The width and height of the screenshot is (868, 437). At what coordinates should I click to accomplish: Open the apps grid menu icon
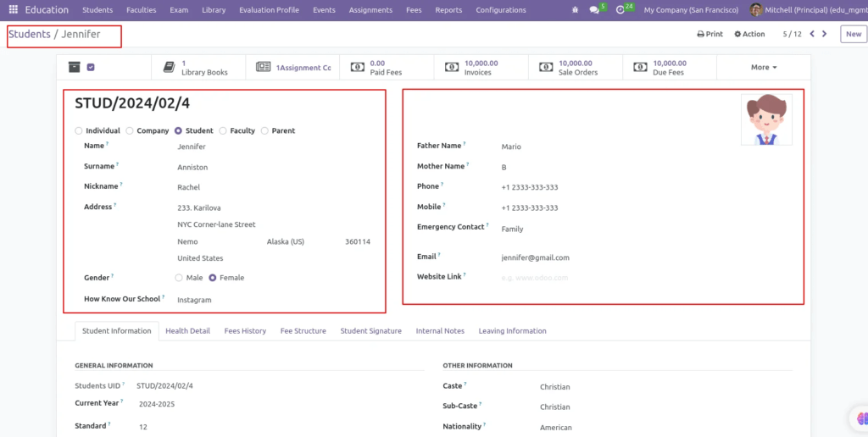coord(14,10)
